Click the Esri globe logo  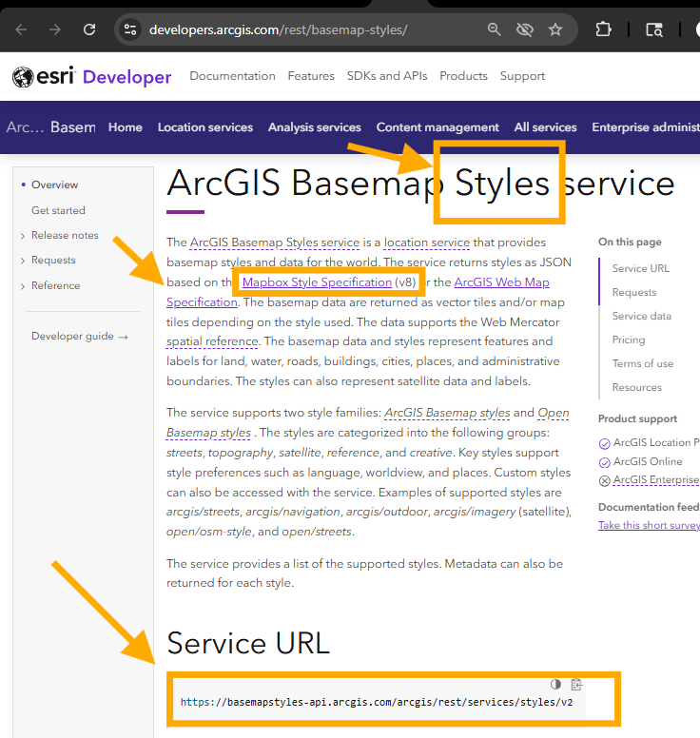click(x=23, y=77)
